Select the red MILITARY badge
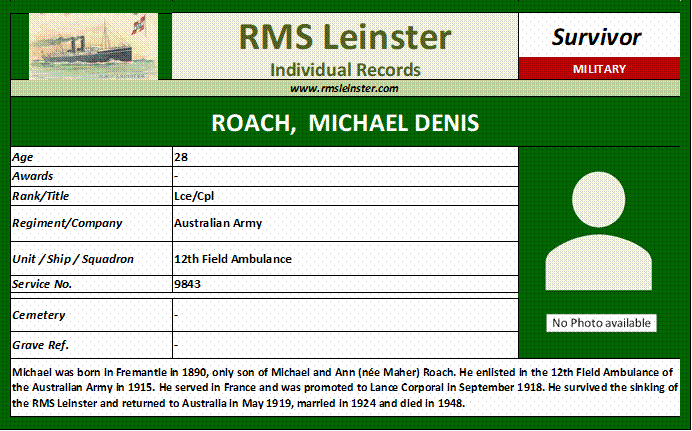Image resolution: width=692 pixels, height=431 pixels. point(599,68)
